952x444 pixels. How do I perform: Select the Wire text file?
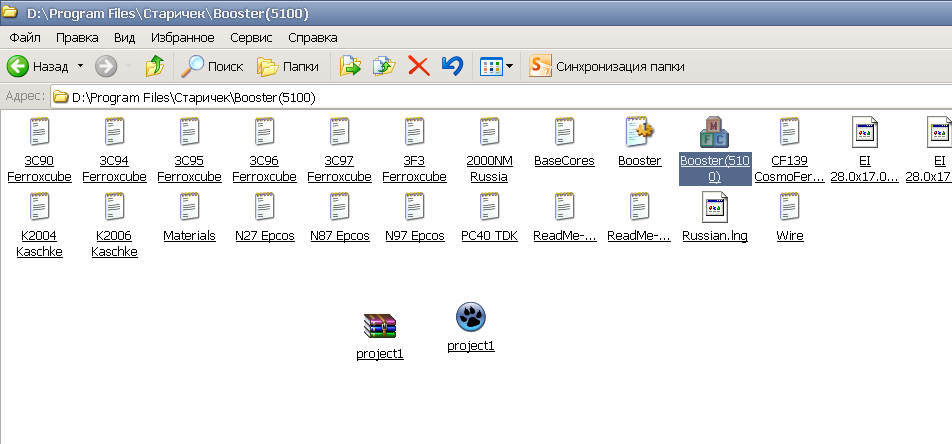[789, 217]
